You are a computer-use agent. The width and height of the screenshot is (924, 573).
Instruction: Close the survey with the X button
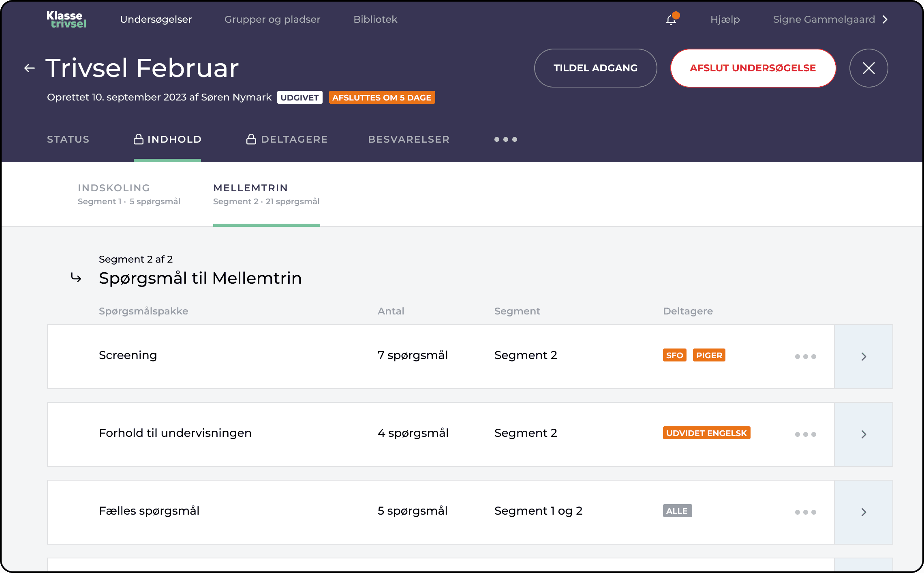tap(868, 68)
